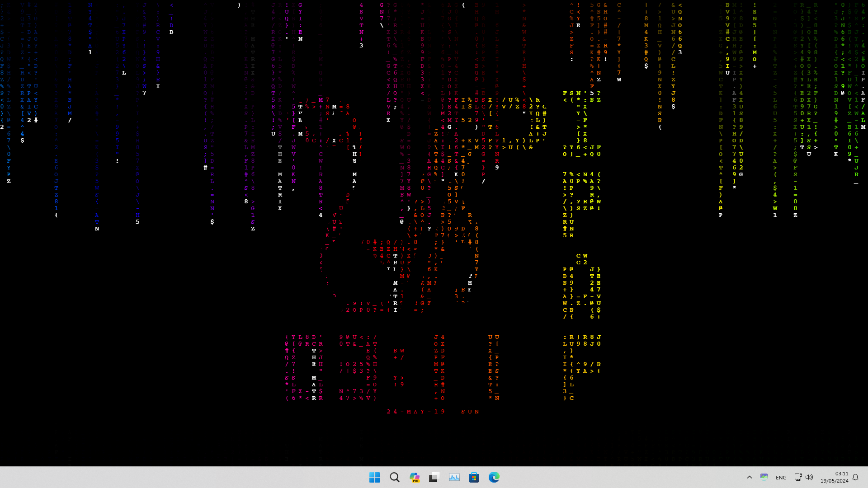This screenshot has width=868, height=488.
Task: Click the wallpaper app tray icon
Action: [764, 477]
